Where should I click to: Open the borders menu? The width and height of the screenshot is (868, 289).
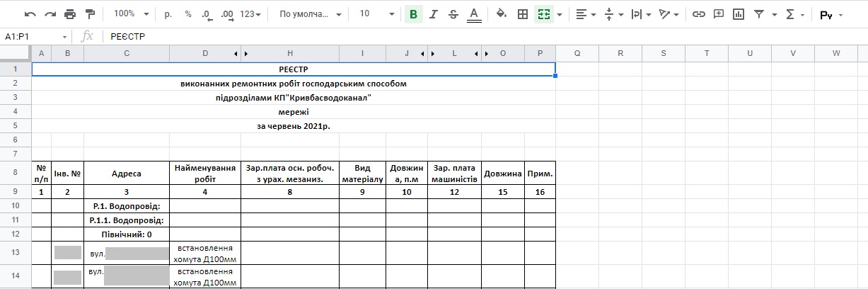tap(523, 14)
